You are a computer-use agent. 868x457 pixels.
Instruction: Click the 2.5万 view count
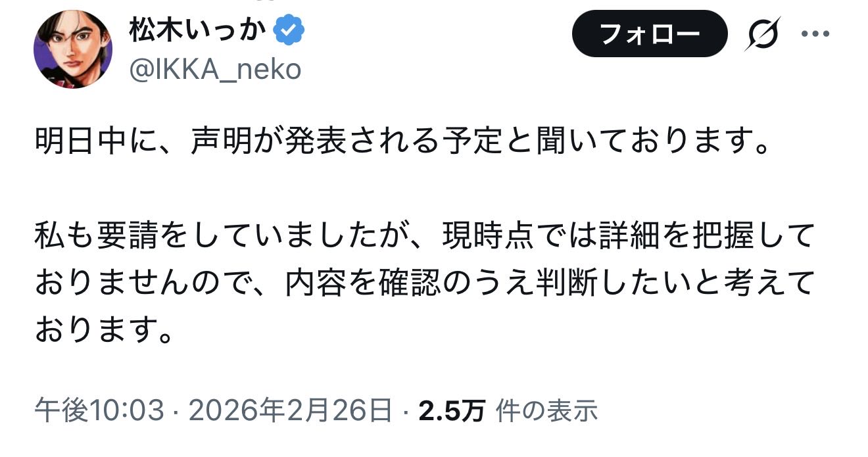[452, 411]
